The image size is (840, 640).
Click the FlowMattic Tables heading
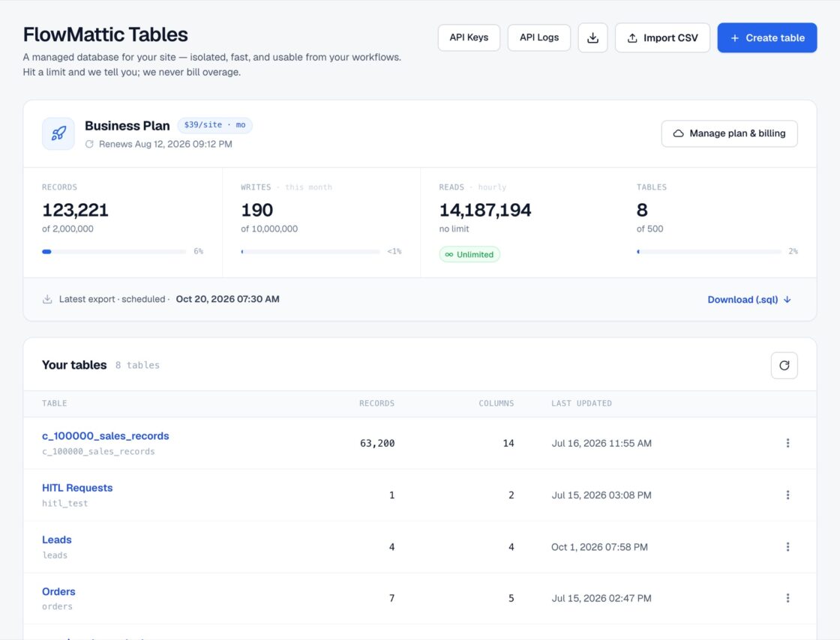(106, 34)
